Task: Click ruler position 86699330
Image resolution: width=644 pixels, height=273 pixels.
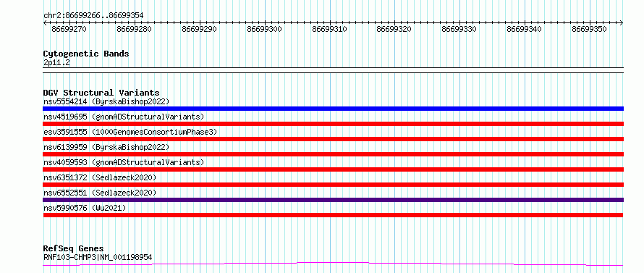Action: point(459,29)
